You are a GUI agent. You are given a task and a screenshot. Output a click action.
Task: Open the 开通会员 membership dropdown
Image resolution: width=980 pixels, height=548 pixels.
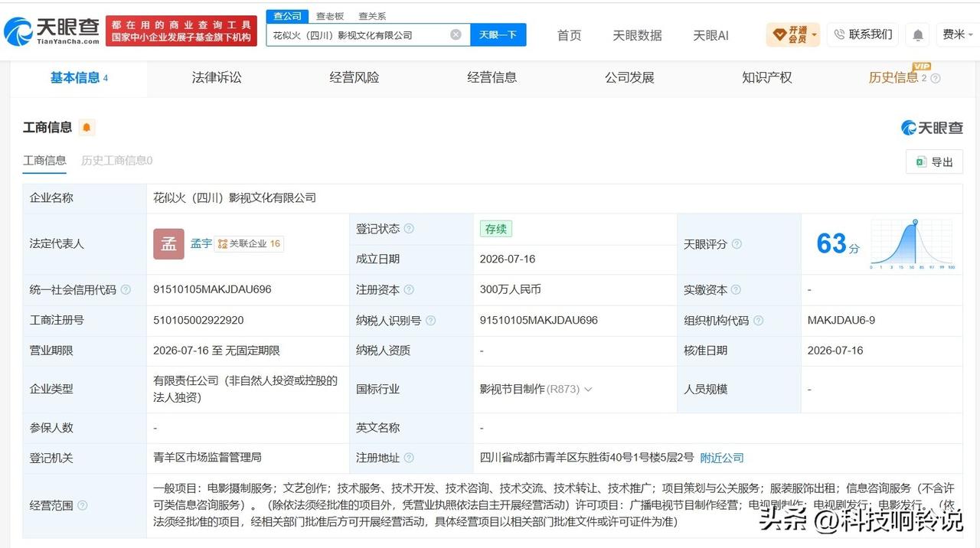793,34
